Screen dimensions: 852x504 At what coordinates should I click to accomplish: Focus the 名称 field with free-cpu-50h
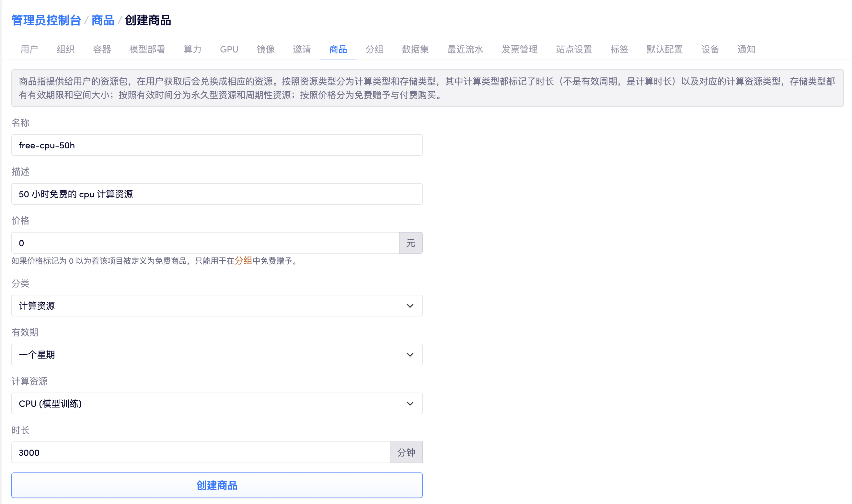coord(217,145)
